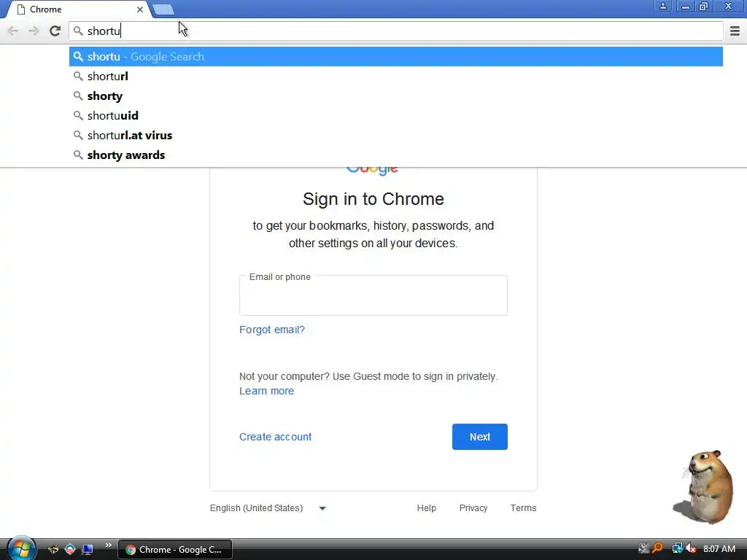
Task: Select the 'shortu - Google Search' suggestion
Action: pos(396,57)
